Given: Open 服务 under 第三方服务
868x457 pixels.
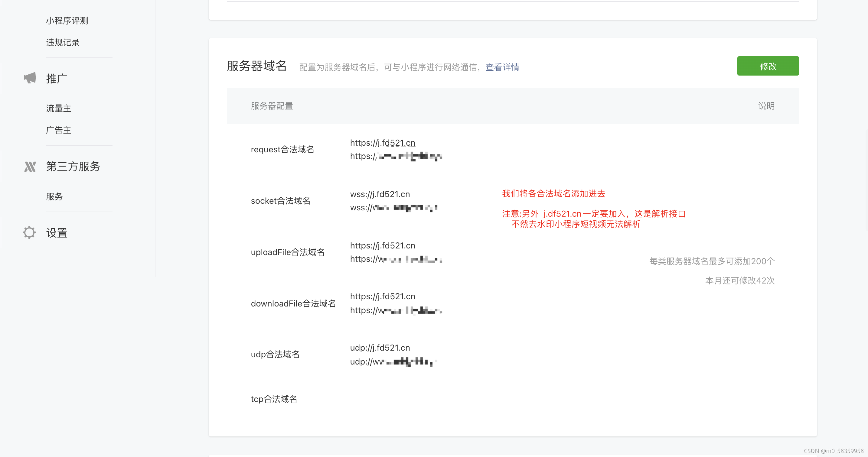Looking at the screenshot, I should click(54, 196).
